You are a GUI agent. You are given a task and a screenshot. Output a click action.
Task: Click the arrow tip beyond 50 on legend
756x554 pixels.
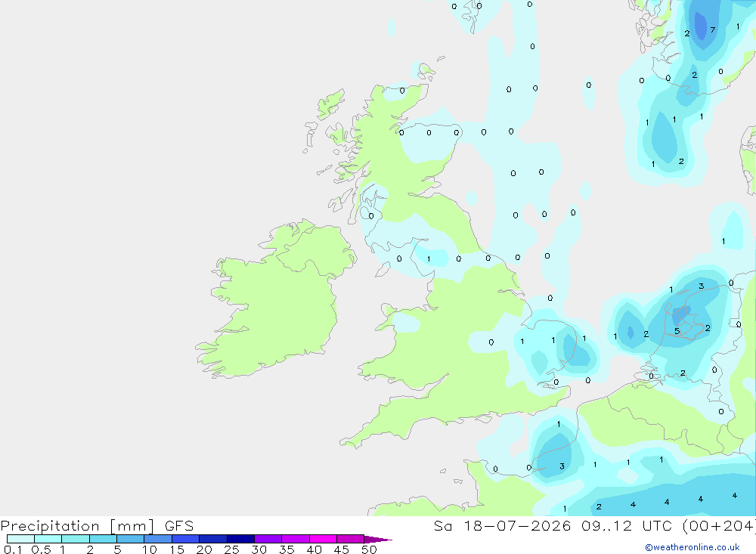[379, 539]
